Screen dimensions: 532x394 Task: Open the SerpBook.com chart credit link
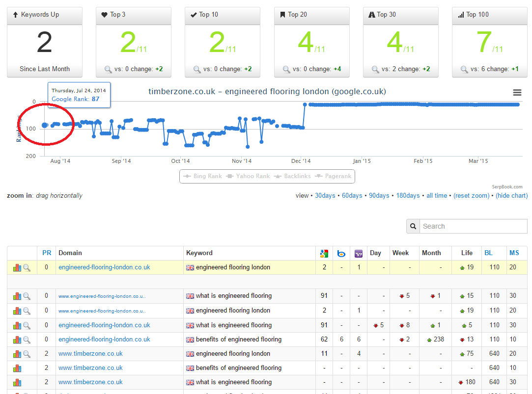[507, 186]
